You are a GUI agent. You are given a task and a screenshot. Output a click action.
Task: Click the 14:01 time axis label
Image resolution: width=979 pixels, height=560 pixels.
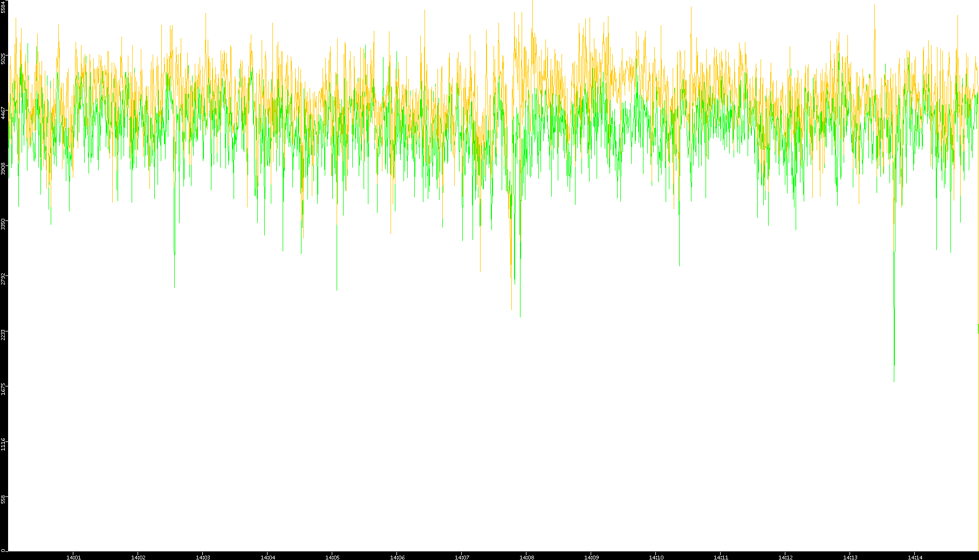coord(73,557)
